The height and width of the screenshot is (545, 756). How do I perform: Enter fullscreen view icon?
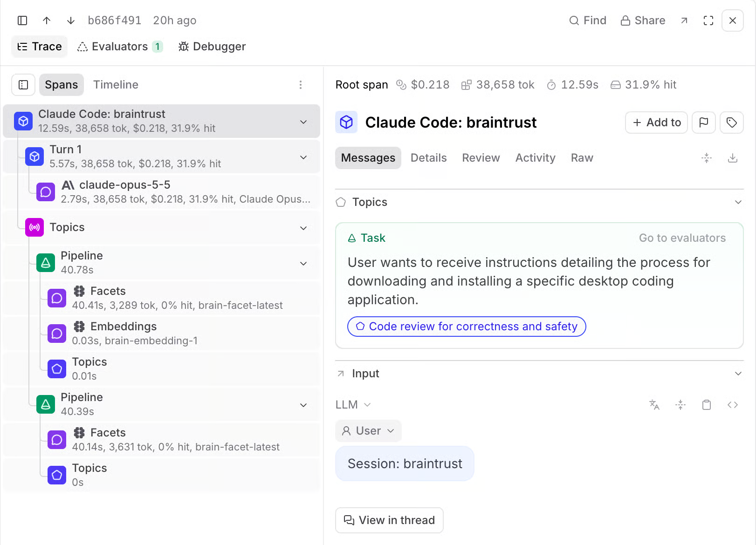(x=708, y=20)
